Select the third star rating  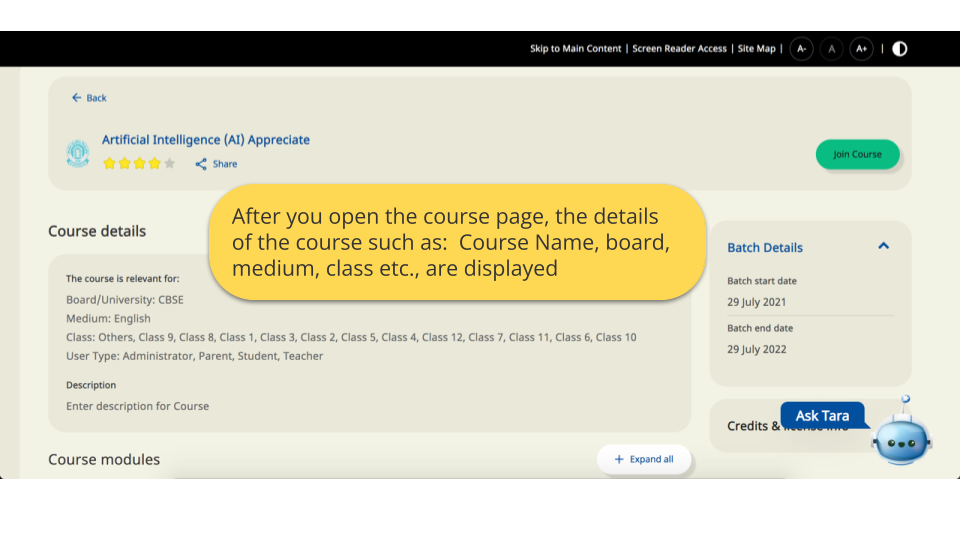coord(140,164)
